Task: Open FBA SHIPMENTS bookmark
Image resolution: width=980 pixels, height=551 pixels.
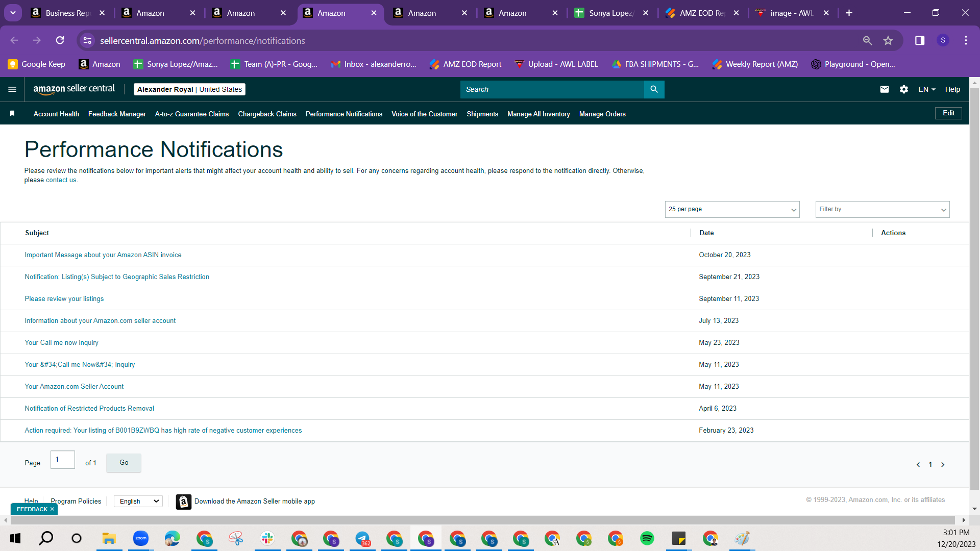Action: (655, 64)
